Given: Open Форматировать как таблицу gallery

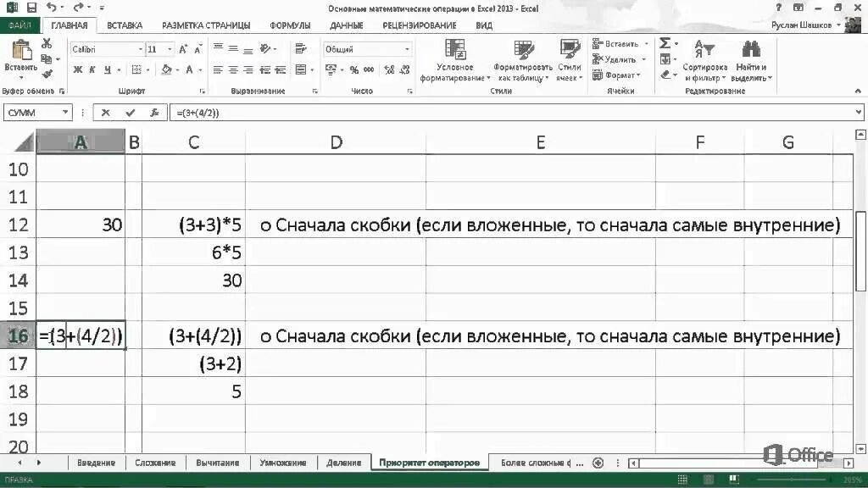Looking at the screenshot, I should tap(522, 61).
